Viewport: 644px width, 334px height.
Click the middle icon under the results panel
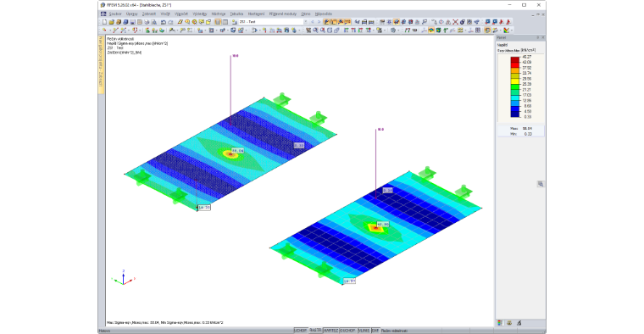point(509,323)
